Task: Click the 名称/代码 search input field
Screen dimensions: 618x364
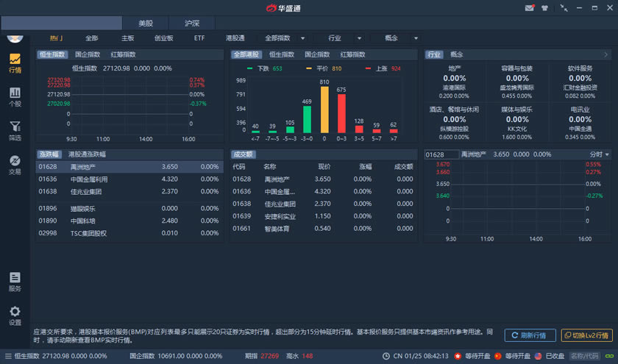Action: [586, 357]
